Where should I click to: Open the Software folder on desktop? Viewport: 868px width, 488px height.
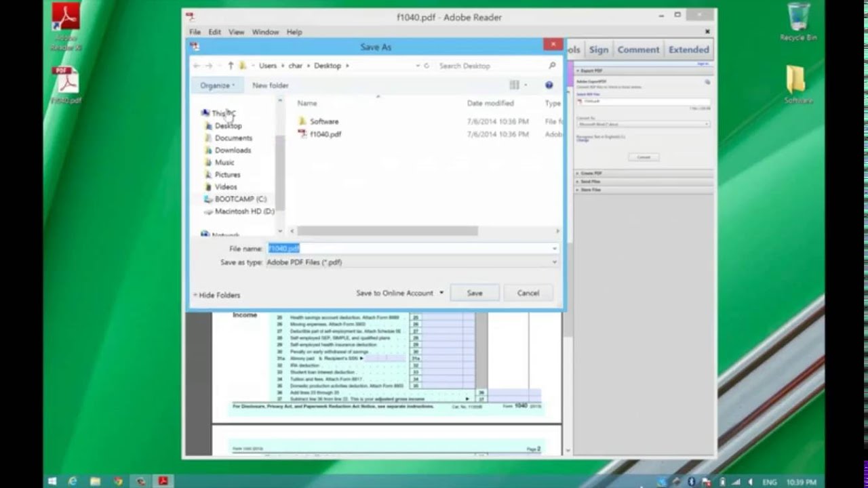coord(797,85)
